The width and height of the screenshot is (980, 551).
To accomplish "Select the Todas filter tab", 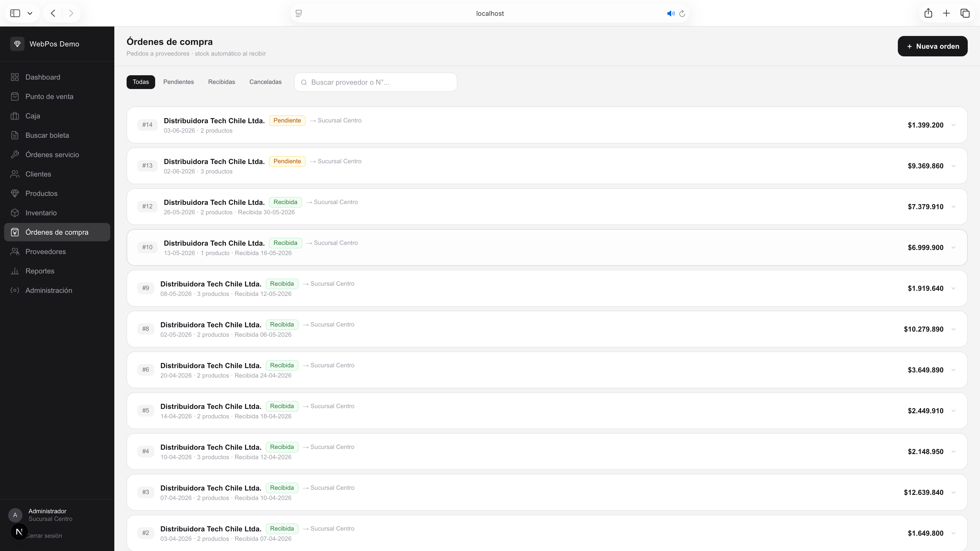I will pos(141,82).
